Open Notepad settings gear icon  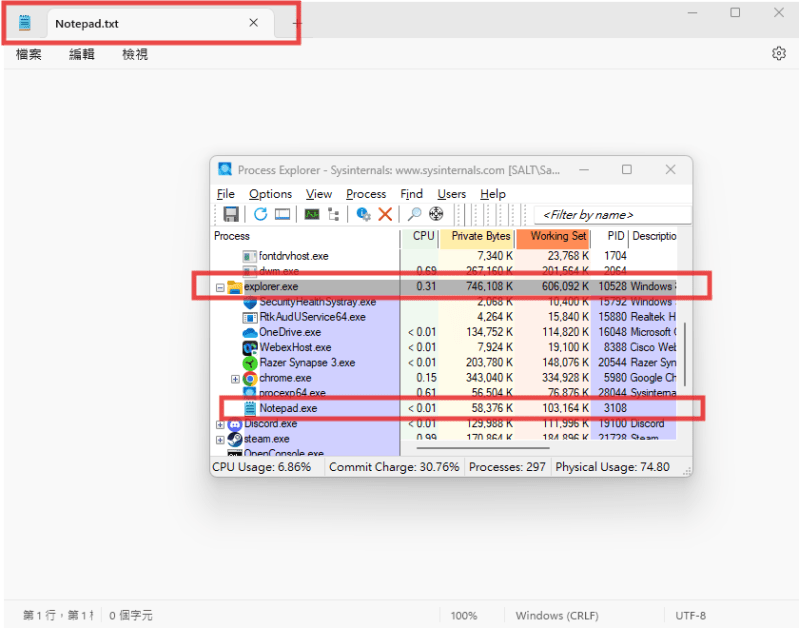coord(779,54)
